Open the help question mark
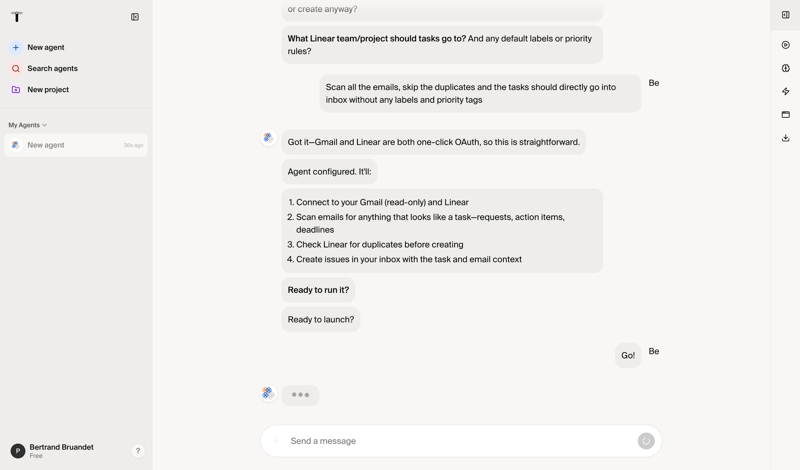Image resolution: width=800 pixels, height=470 pixels. (x=138, y=451)
